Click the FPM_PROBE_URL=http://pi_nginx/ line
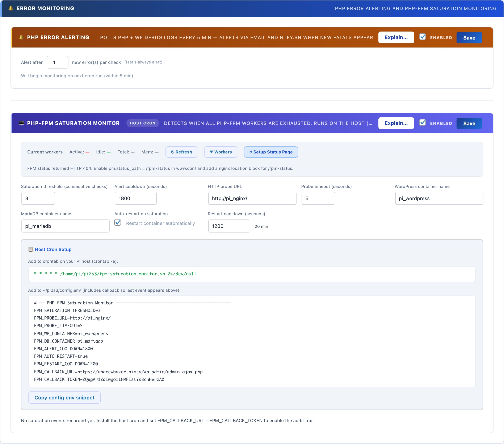504x444 pixels. [72, 318]
